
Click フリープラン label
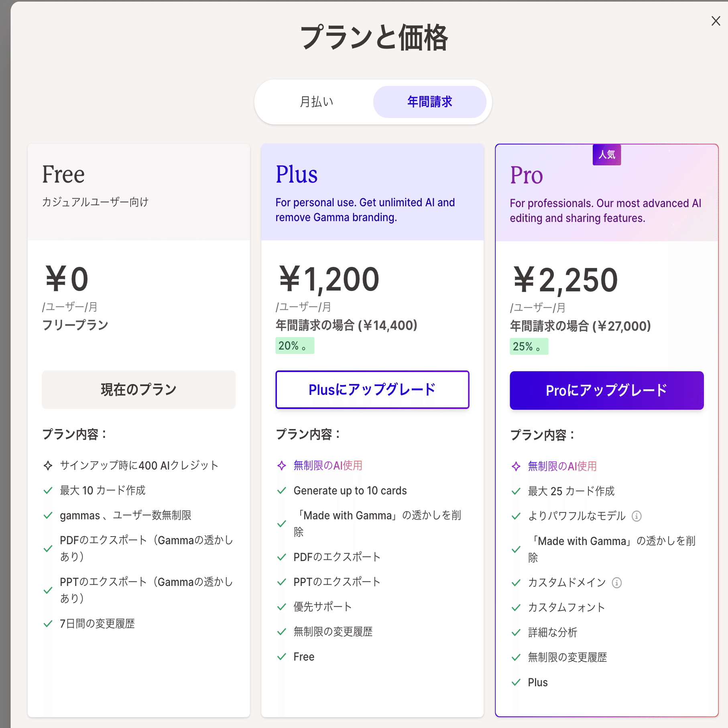point(75,325)
